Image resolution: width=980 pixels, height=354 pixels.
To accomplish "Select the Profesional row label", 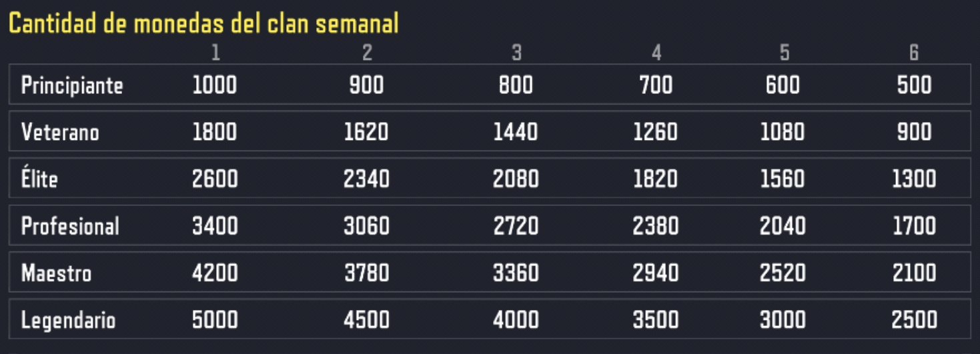I will [70, 226].
